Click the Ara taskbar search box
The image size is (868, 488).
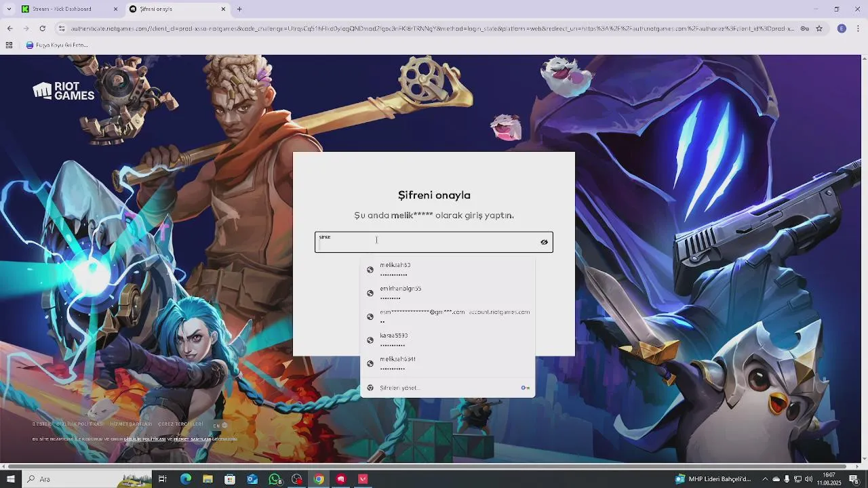87,479
